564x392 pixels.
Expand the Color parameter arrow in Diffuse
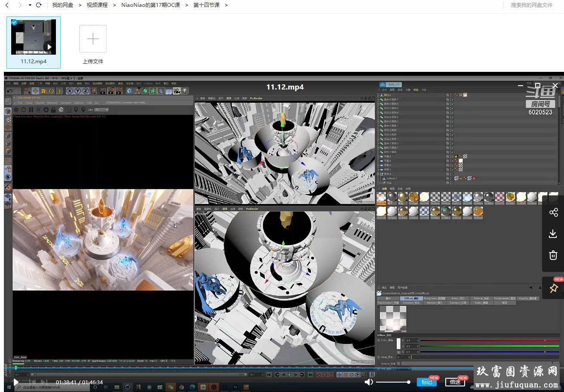(379, 340)
